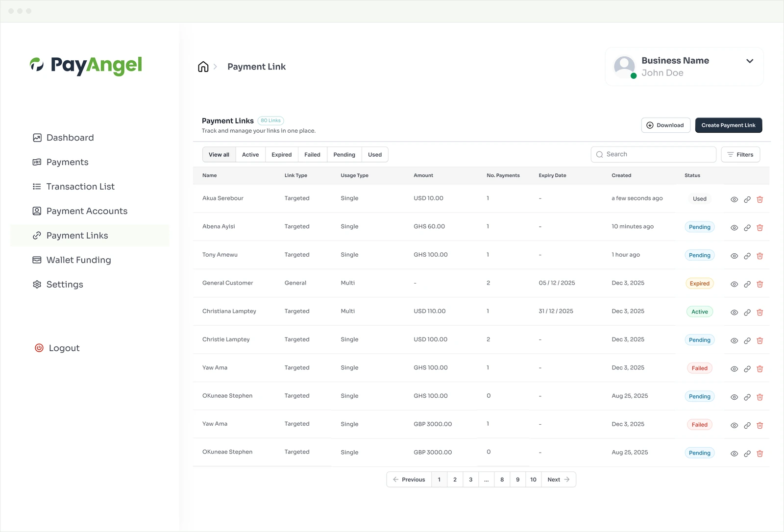Viewport: 784px width, 532px height.
Task: View the General Customer row's eye icon
Action: [x=734, y=284]
